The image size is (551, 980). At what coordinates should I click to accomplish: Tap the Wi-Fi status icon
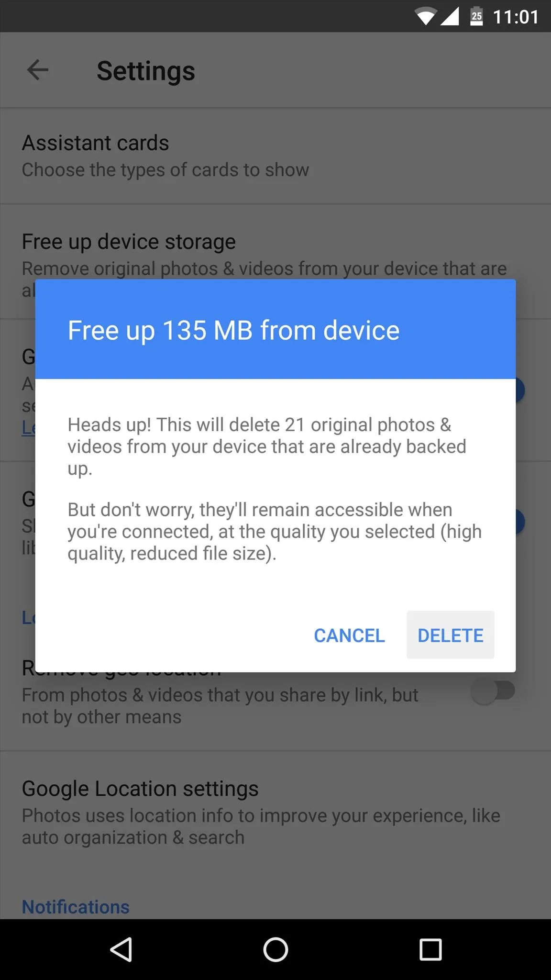(x=425, y=17)
